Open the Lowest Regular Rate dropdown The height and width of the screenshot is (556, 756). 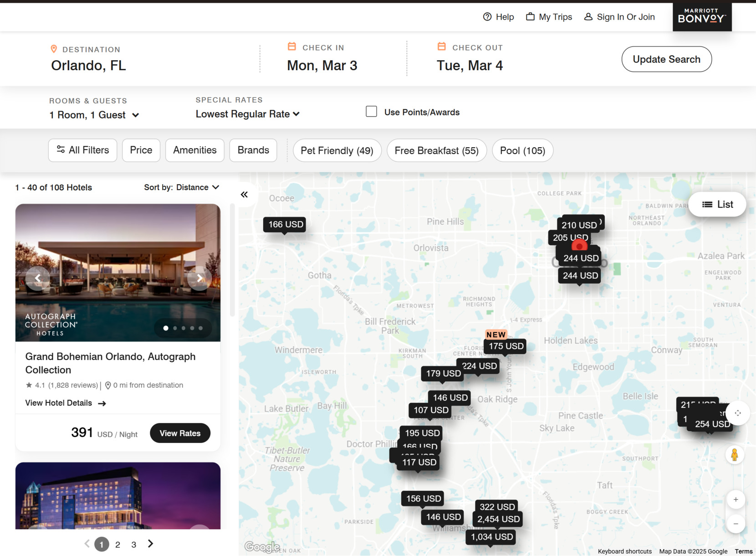(247, 114)
